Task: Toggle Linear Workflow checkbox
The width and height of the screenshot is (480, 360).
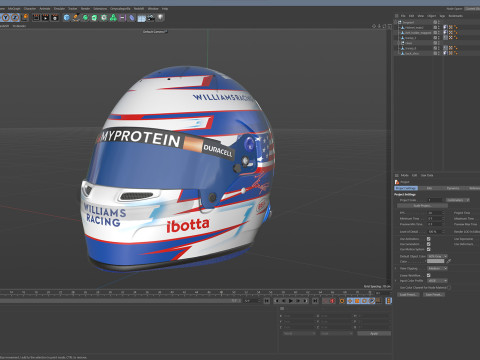Action: tap(429, 275)
